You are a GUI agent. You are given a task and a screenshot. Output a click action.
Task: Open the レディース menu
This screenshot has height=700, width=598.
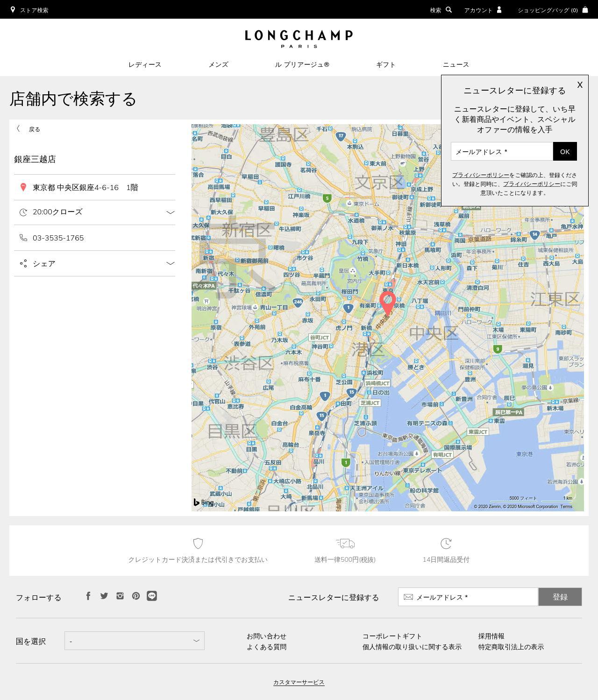pyautogui.click(x=145, y=64)
